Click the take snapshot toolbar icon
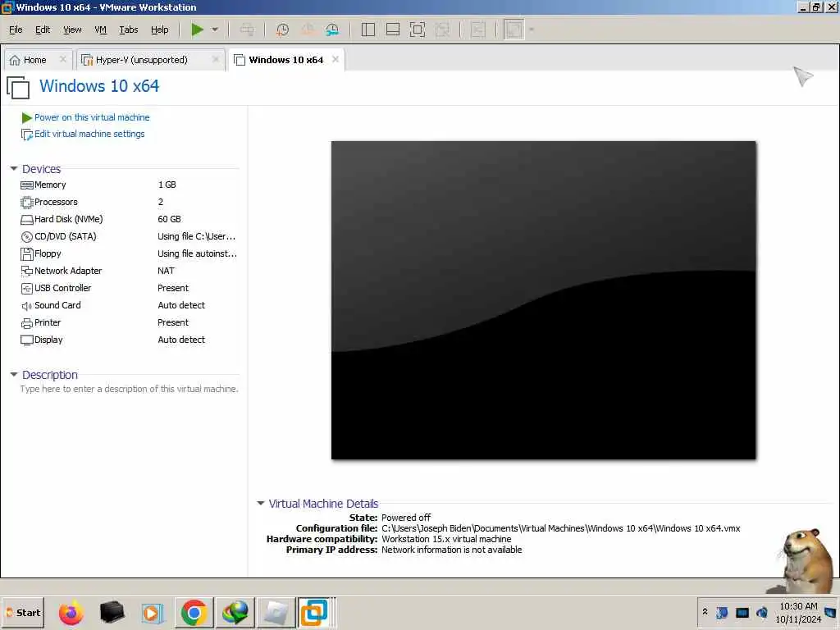 (282, 30)
